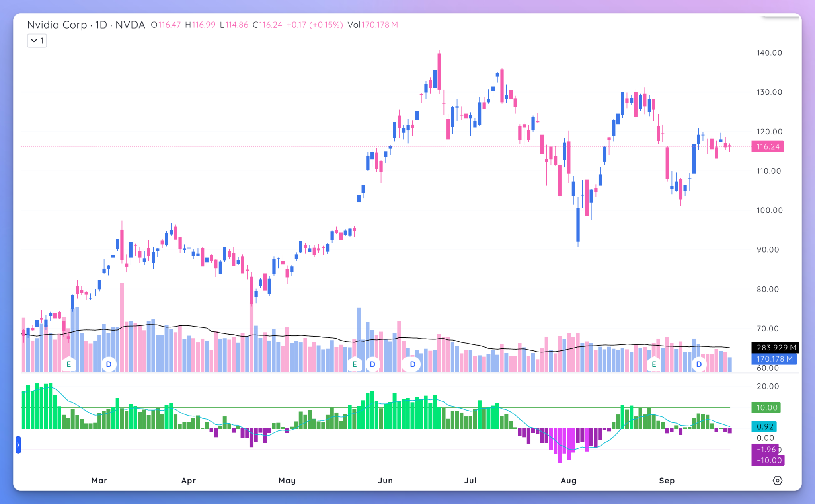Click the purple -10.00 indicator level label
This screenshot has height=504, width=815.
[768, 460]
